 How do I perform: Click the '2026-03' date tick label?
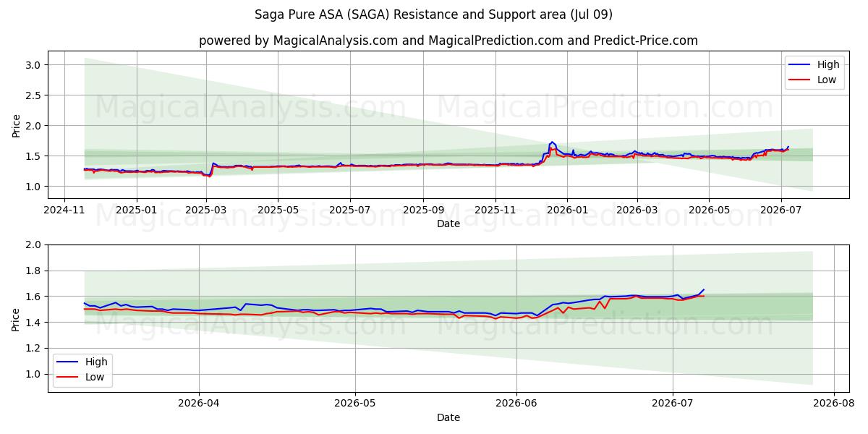(637, 210)
